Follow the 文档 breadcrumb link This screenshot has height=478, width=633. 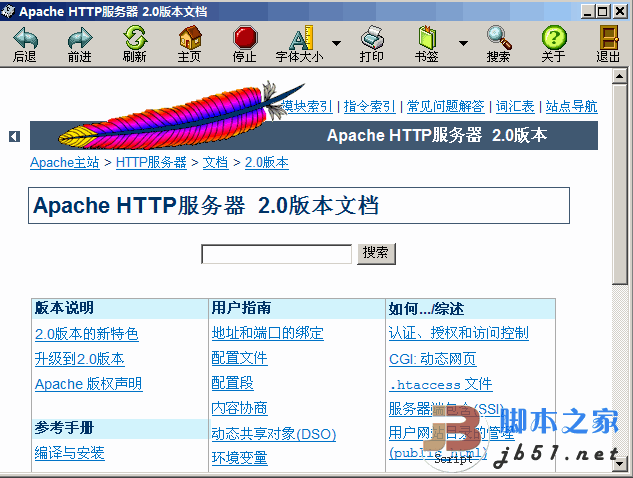click(x=216, y=163)
